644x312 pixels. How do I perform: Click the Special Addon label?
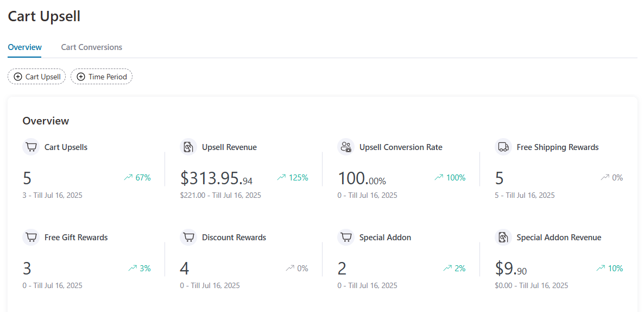pyautogui.click(x=385, y=238)
